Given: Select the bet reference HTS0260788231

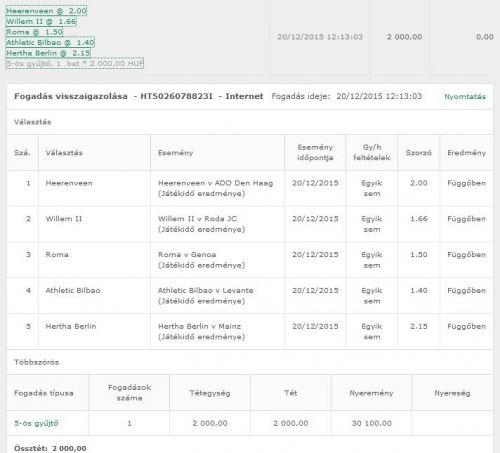Looking at the screenshot, I should point(176,96).
